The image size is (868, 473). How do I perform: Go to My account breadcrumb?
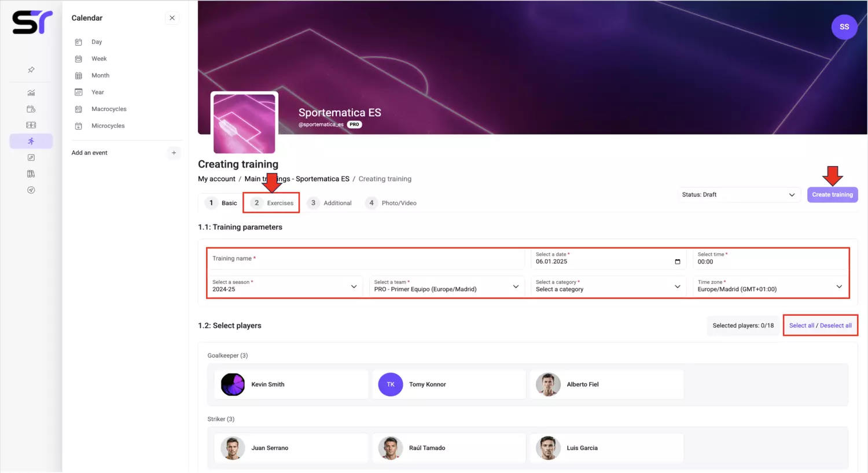tap(216, 179)
